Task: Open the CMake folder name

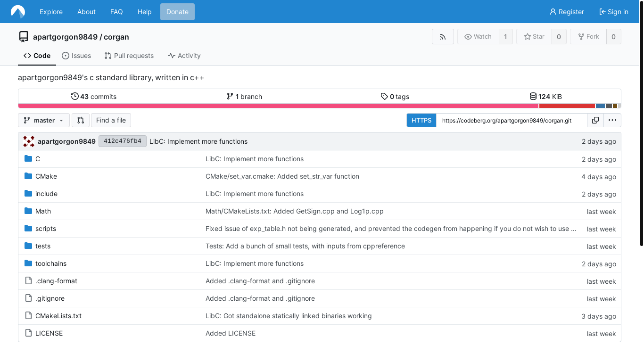Action: pos(46,176)
